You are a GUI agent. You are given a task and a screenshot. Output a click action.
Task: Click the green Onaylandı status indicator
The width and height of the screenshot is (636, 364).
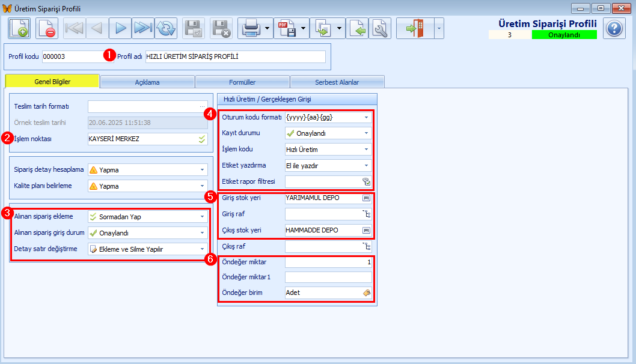tap(564, 35)
